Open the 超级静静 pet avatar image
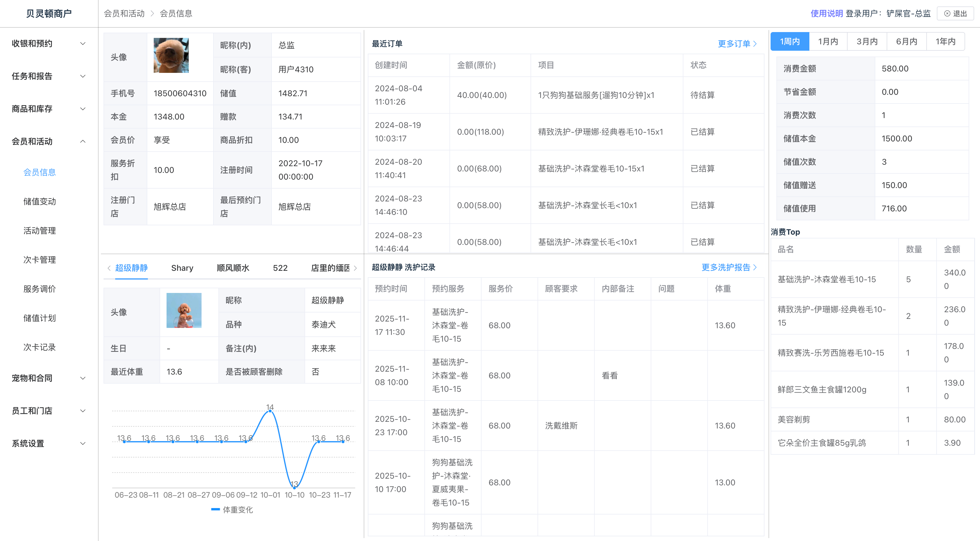Image resolution: width=980 pixels, height=541 pixels. [x=184, y=310]
